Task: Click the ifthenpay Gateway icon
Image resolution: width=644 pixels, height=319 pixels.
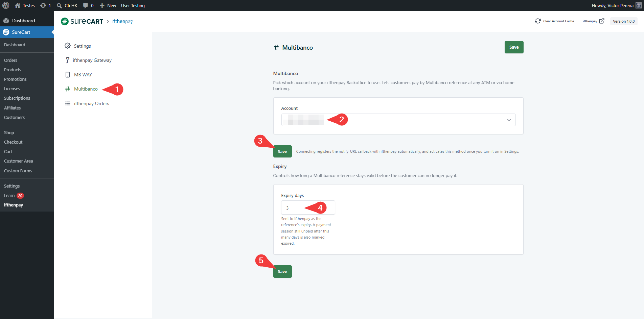Action: pyautogui.click(x=68, y=60)
